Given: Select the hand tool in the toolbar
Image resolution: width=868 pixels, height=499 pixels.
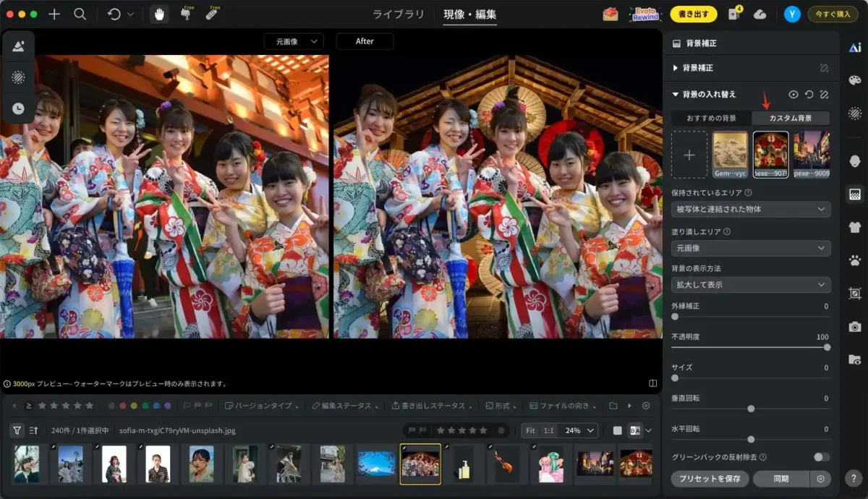Looking at the screenshot, I should [158, 13].
